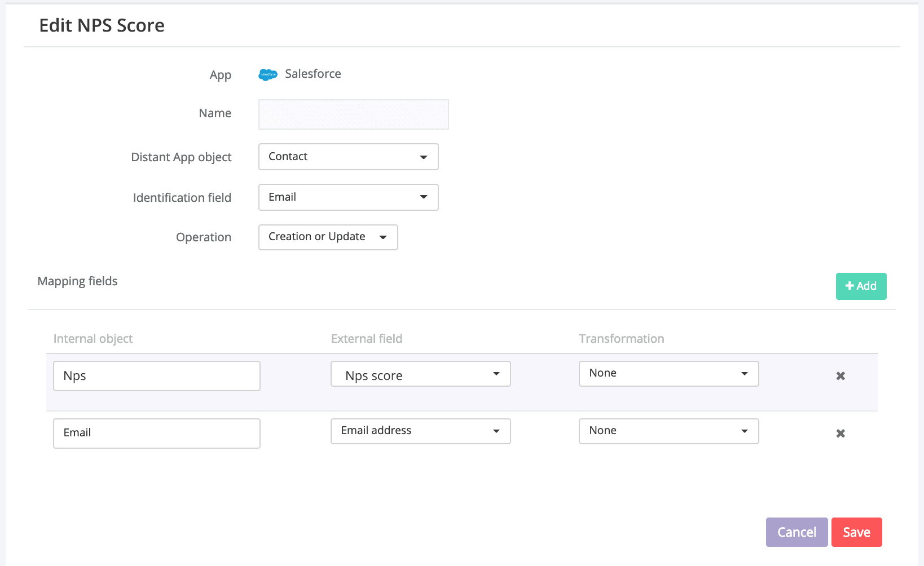Focus the Name input field
This screenshot has width=924, height=566.
tap(354, 114)
